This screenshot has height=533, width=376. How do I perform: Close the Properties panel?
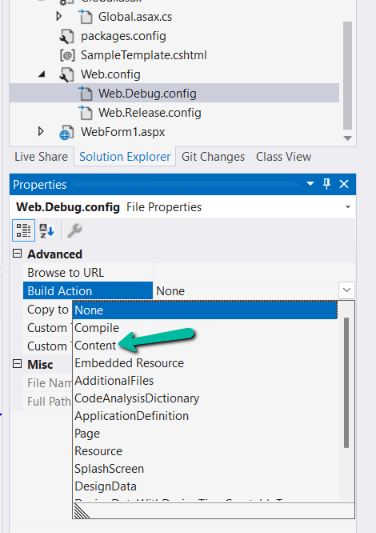pos(344,184)
